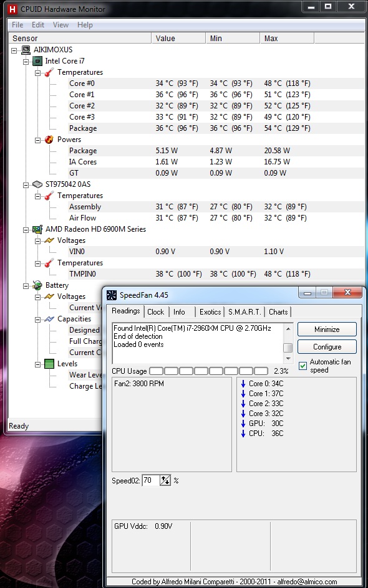The width and height of the screenshot is (368, 588).
Task: Open the Exotics tab
Action: 210,312
